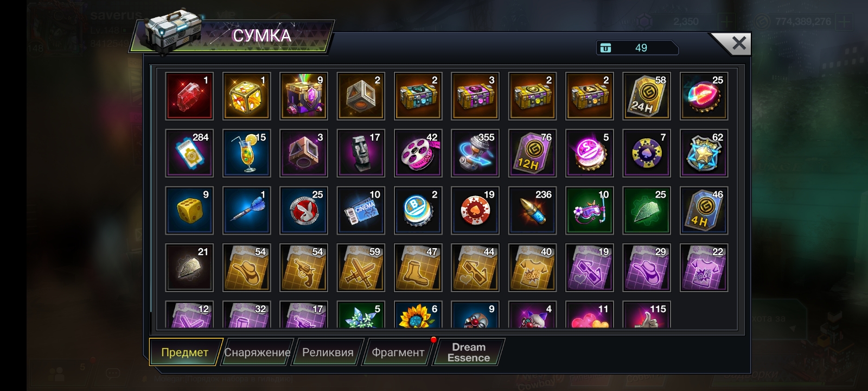Screen dimensions: 868x391
Task: Select the 12H purple speedup card
Action: (532, 153)
